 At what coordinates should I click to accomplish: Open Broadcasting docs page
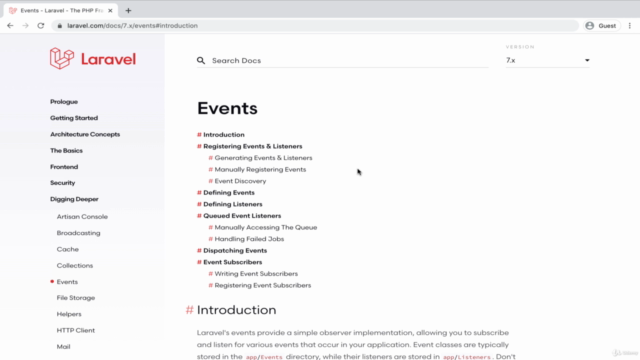click(78, 233)
